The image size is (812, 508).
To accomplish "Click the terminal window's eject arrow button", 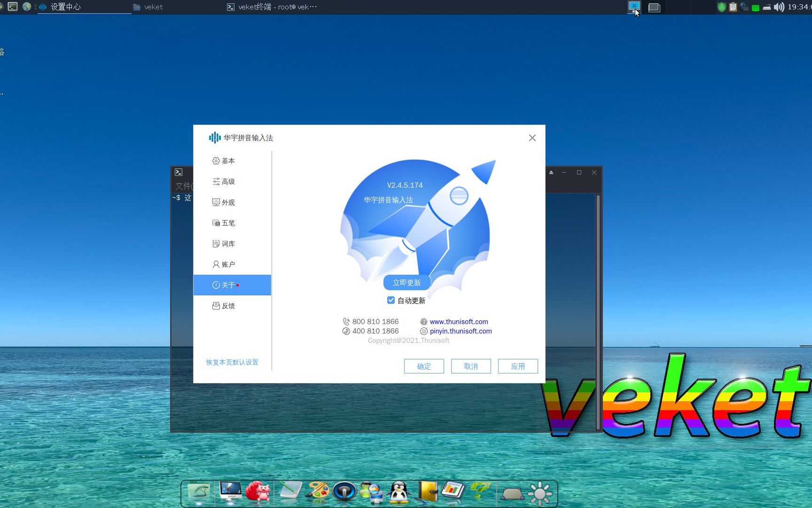I will [551, 173].
